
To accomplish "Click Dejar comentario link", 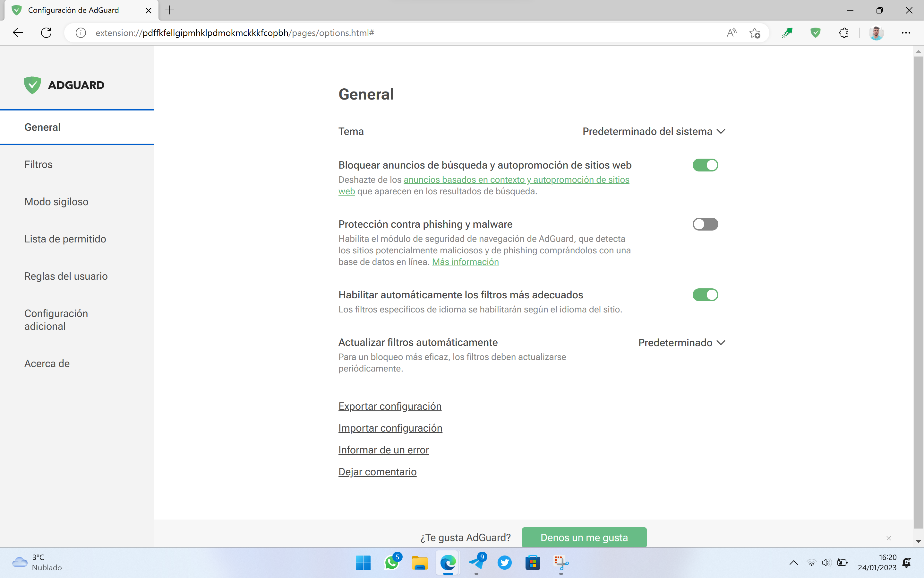I will coord(377,472).
